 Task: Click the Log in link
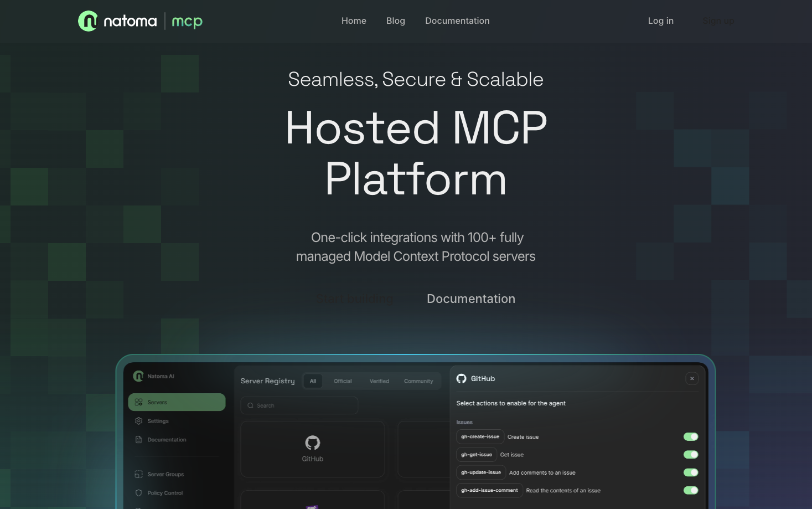pos(661,21)
